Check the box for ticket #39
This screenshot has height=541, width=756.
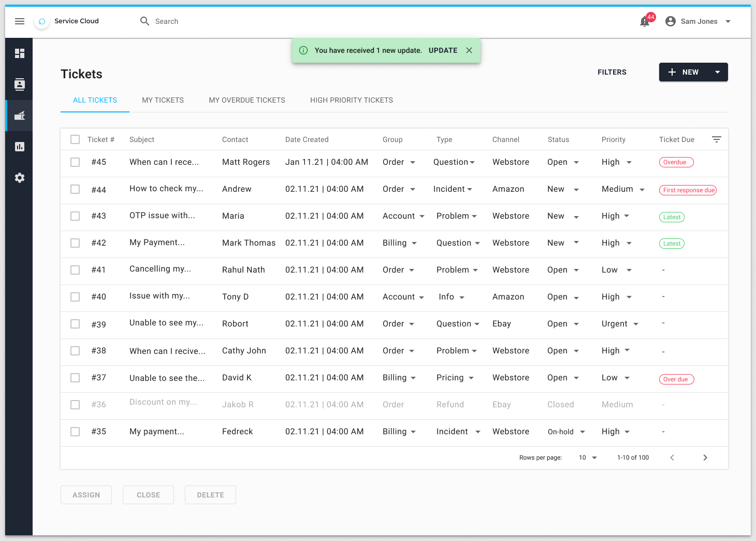[x=75, y=324]
